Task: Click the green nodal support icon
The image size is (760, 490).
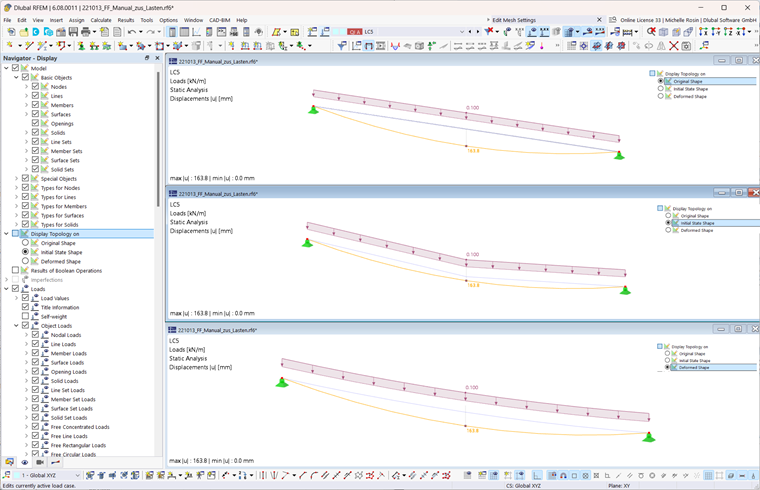Action: (81, 46)
